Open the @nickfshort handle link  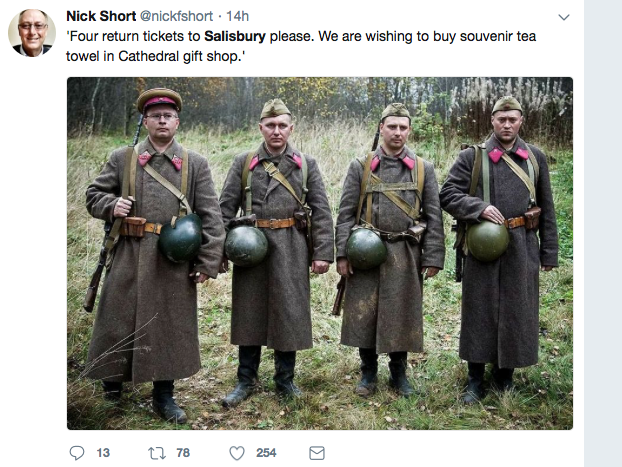177,16
